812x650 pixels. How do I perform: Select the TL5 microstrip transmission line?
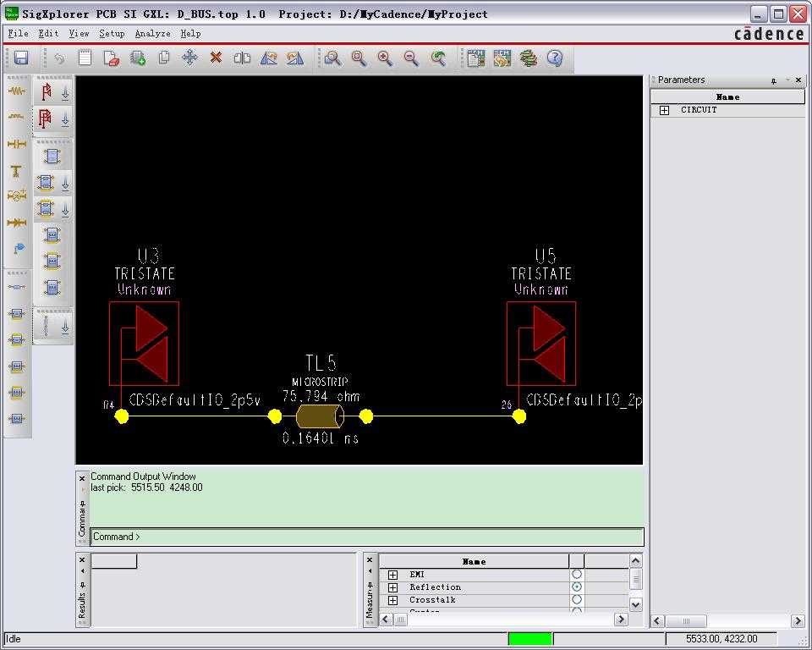(320, 416)
